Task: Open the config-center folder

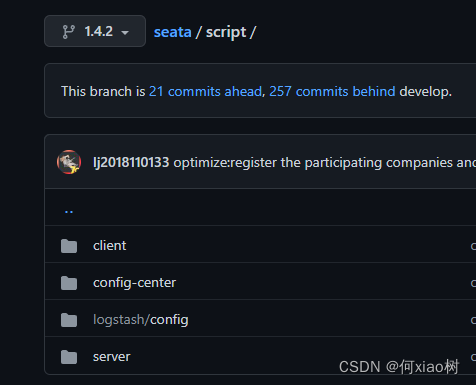Action: coord(134,283)
